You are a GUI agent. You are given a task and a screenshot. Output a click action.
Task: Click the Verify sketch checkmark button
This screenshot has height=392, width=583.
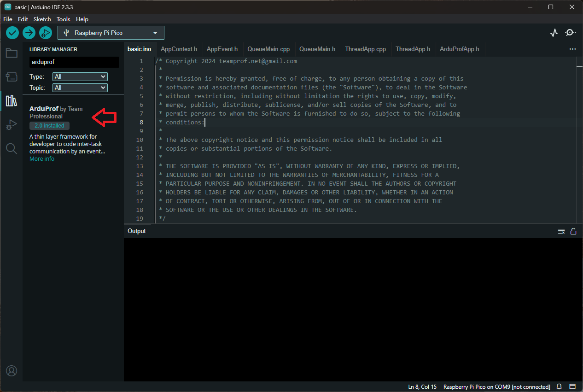12,33
